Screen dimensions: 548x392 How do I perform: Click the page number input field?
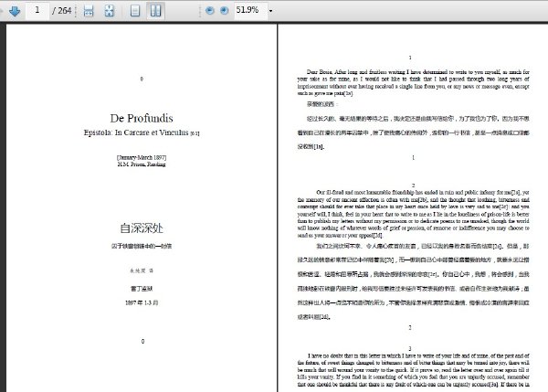[x=37, y=10]
